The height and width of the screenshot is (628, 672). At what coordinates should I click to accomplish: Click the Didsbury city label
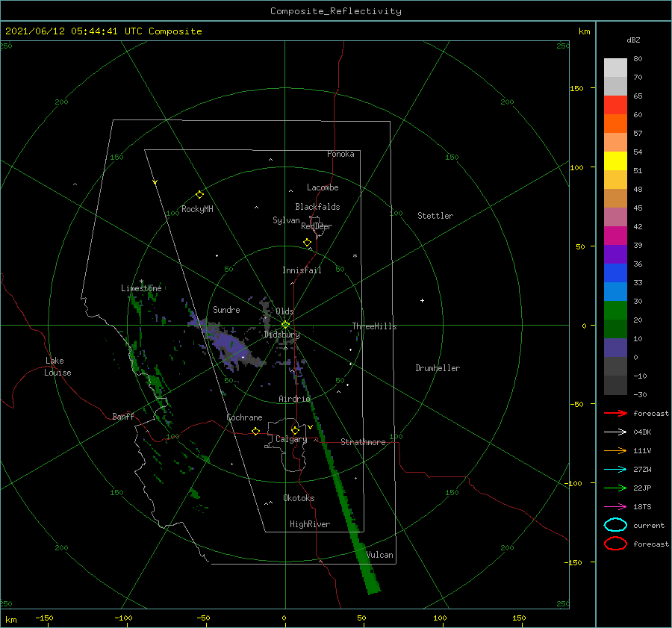281,335
